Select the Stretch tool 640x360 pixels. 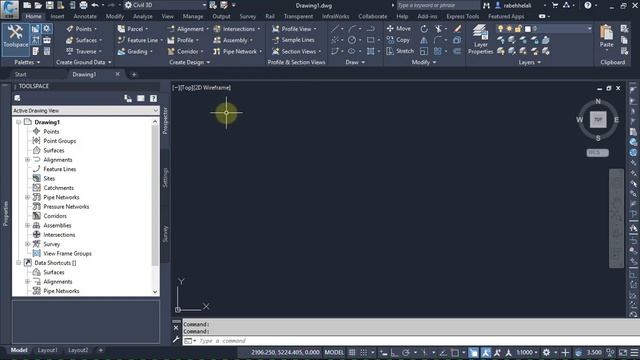pyautogui.click(x=400, y=51)
